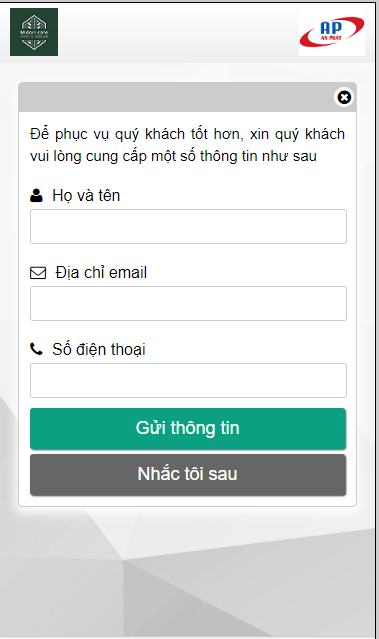This screenshot has width=379, height=639.
Task: Click the Số điện thoại label text
Action: click(99, 350)
